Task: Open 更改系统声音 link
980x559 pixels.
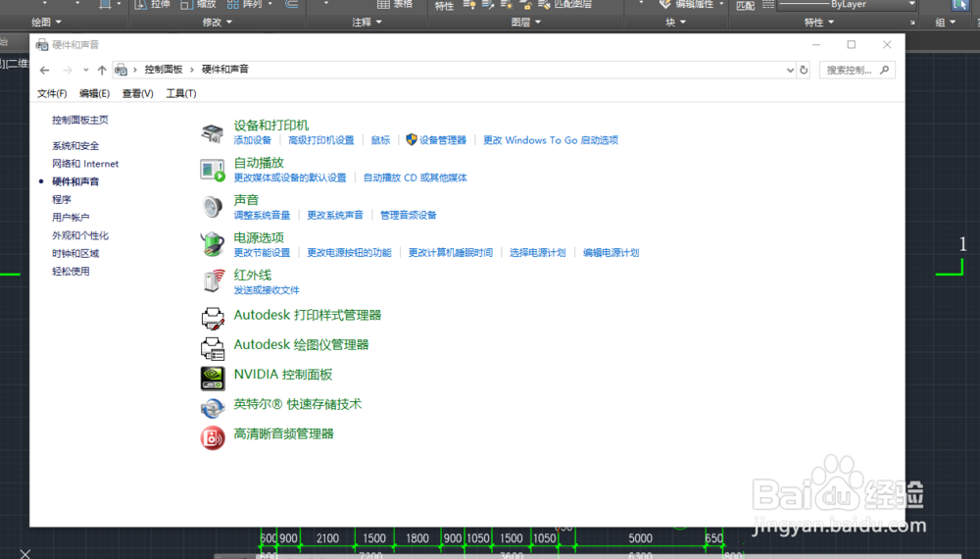Action: (335, 215)
